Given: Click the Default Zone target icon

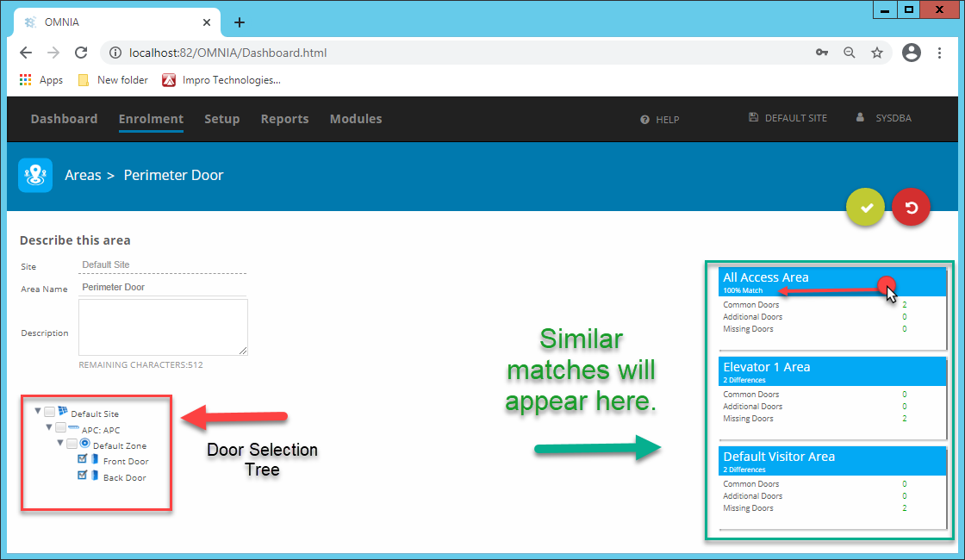Looking at the screenshot, I should coord(85,443).
